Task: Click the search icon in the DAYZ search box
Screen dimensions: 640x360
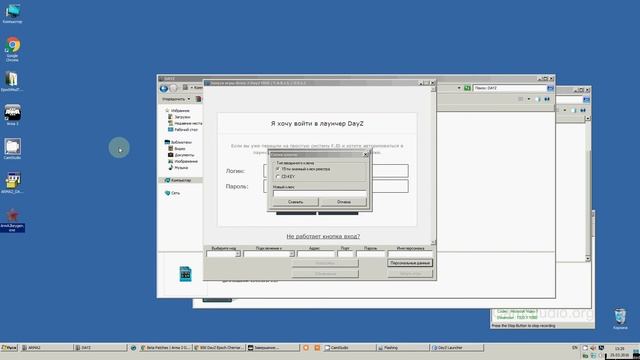Action: pos(550,88)
